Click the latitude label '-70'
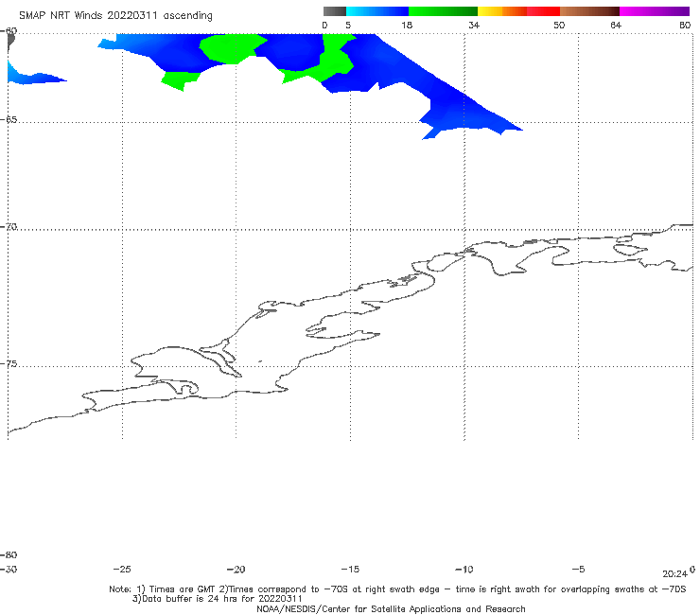The height and width of the screenshot is (615, 700). tap(9, 227)
